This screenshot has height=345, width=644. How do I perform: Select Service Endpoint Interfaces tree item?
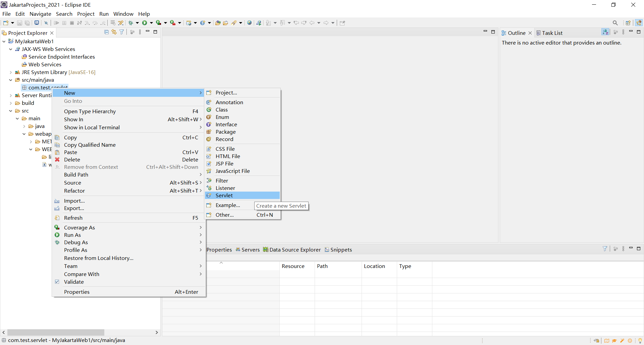click(x=58, y=57)
